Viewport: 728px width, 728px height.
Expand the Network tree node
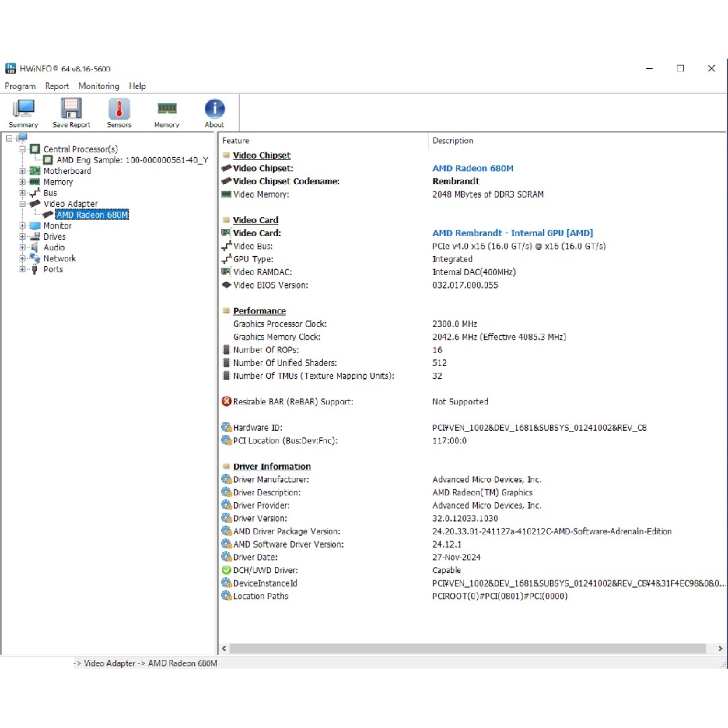[x=22, y=258]
